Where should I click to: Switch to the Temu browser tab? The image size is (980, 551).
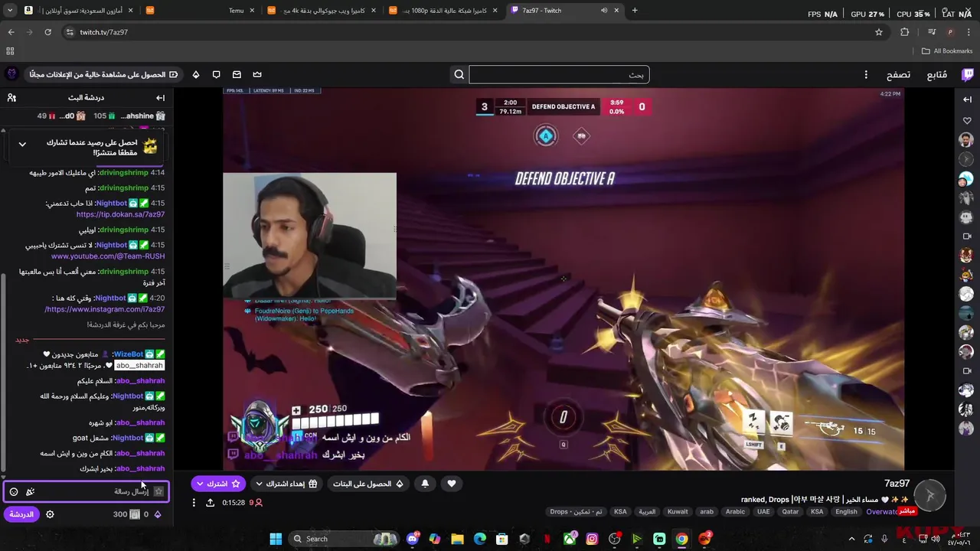click(201, 10)
